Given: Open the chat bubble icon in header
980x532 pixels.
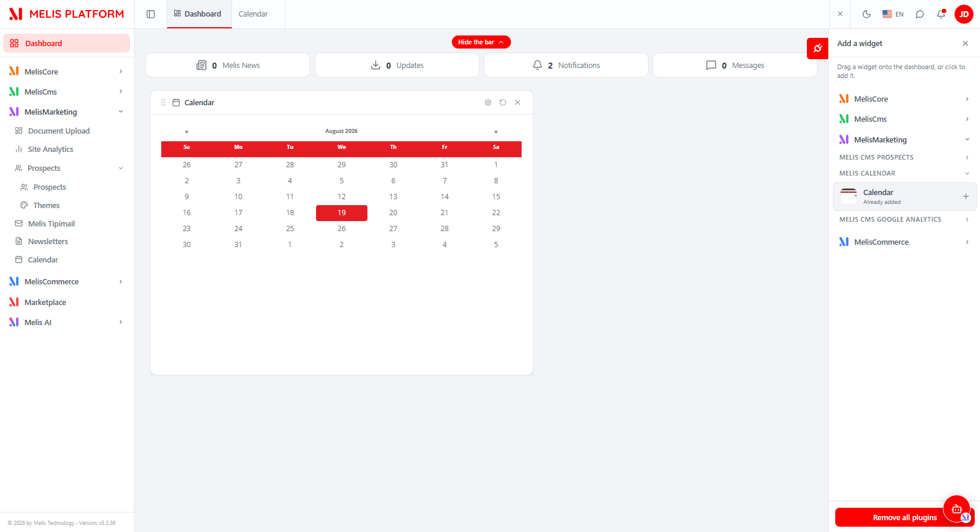Looking at the screenshot, I should [x=920, y=14].
